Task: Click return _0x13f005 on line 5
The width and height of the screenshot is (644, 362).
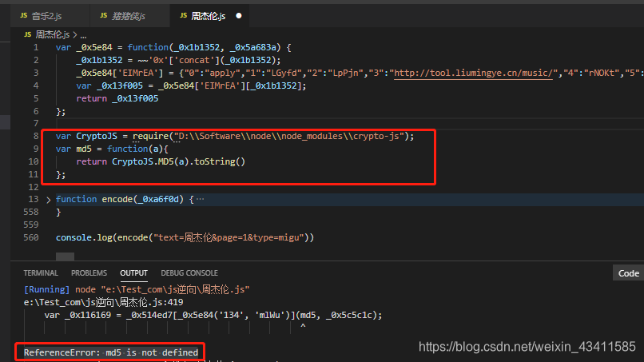Action: [x=117, y=98]
